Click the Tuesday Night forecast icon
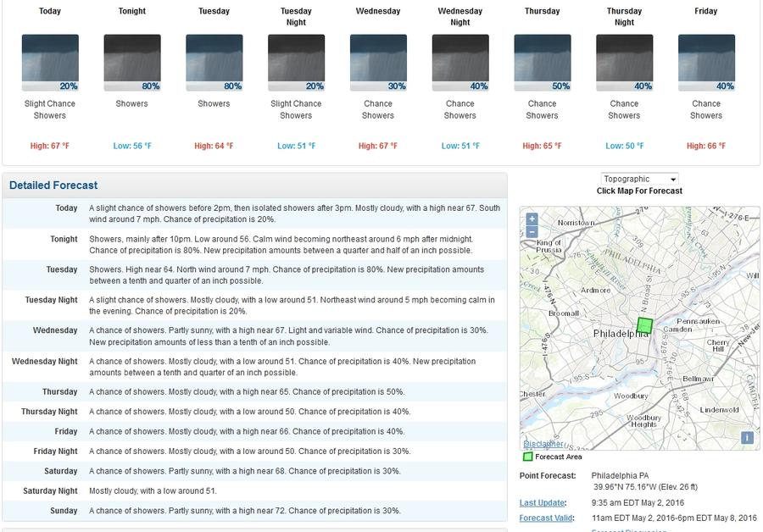This screenshot has width=763, height=532. (x=296, y=63)
